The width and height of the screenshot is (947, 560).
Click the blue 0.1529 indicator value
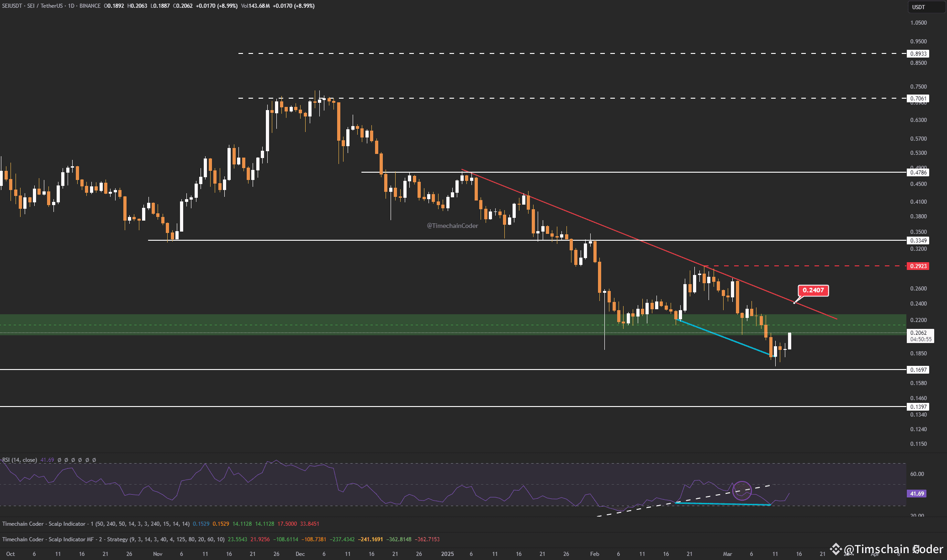pos(201,524)
